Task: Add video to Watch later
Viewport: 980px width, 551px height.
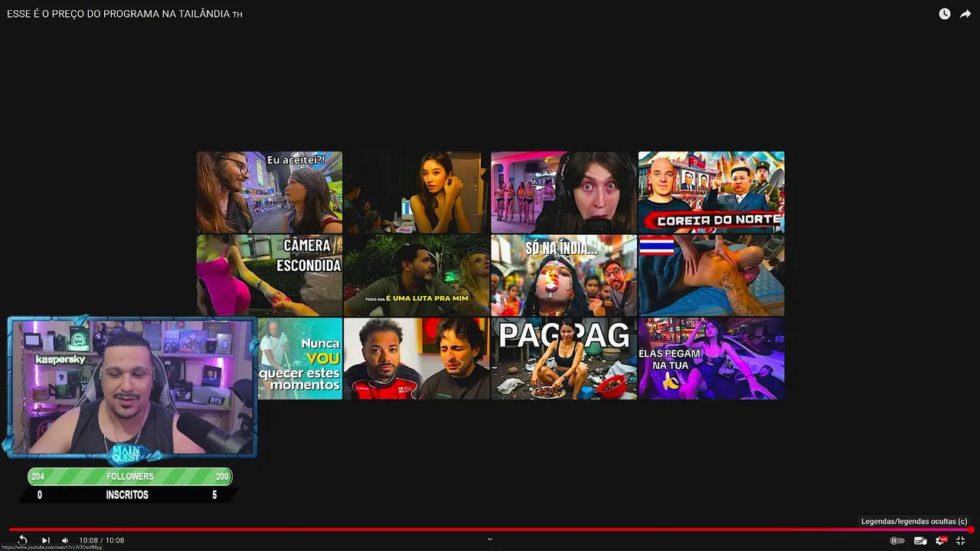Action: 945,14
